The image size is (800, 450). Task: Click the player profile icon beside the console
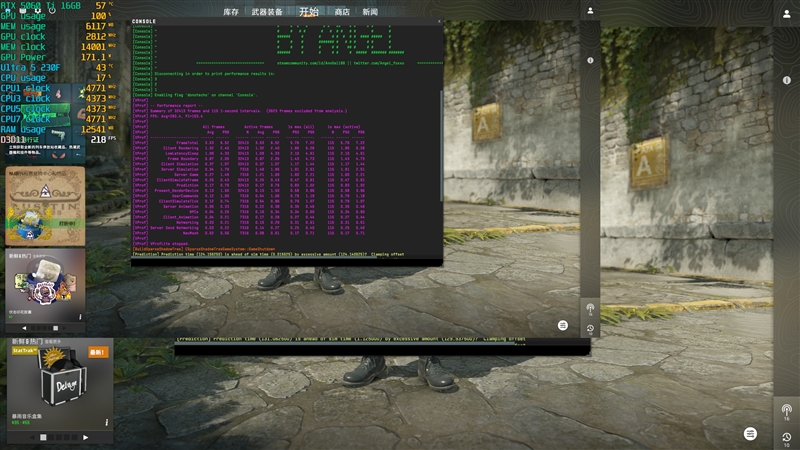pos(590,11)
